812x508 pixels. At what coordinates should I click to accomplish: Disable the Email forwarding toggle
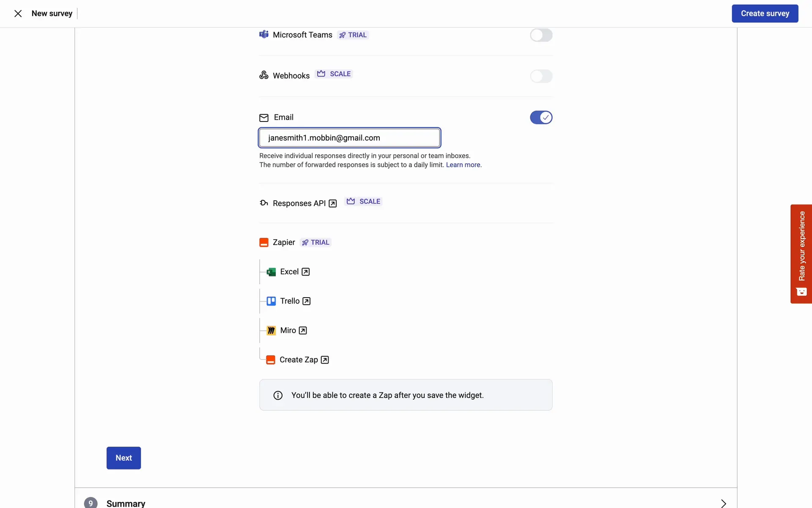click(541, 117)
